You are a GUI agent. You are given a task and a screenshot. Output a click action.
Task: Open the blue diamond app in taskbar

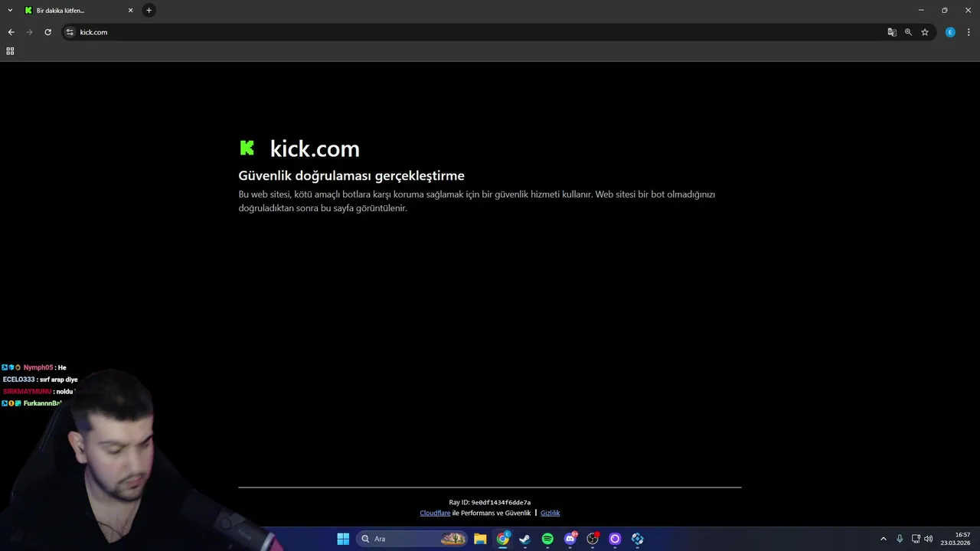tap(637, 539)
